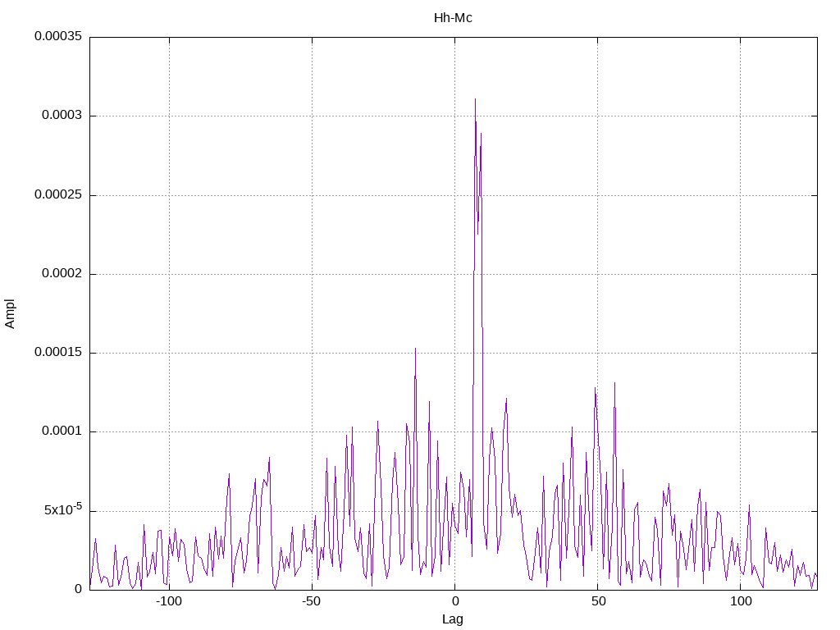Image resolution: width=840 pixels, height=630 pixels.
Task: Click the plot title "Hh-Mc"
Action: point(453,18)
